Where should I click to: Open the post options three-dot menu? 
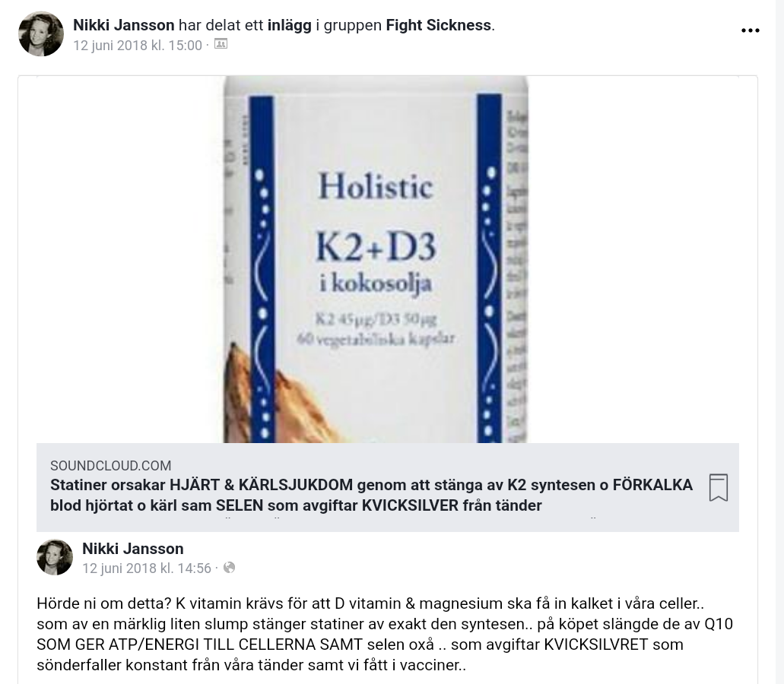point(750,30)
